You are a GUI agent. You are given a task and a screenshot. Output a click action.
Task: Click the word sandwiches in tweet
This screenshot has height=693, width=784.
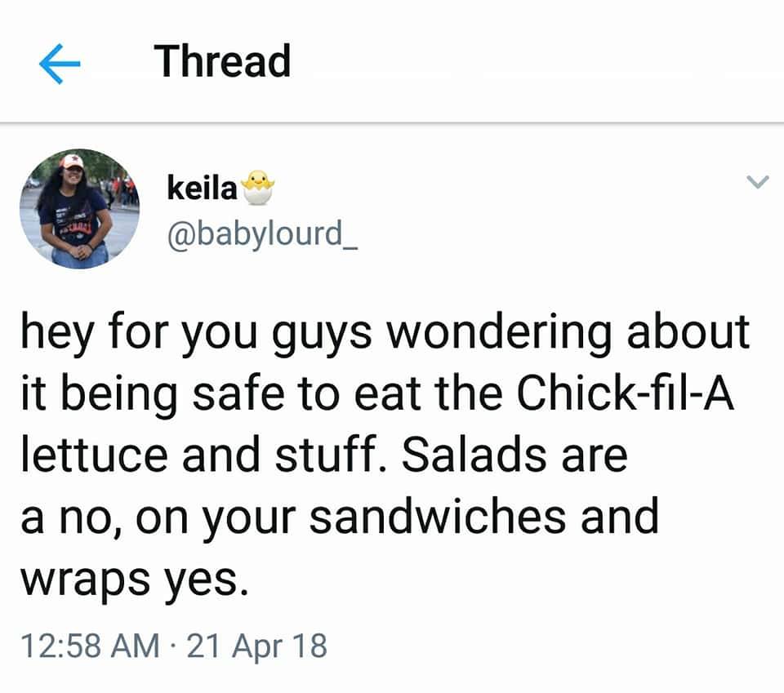438,516
